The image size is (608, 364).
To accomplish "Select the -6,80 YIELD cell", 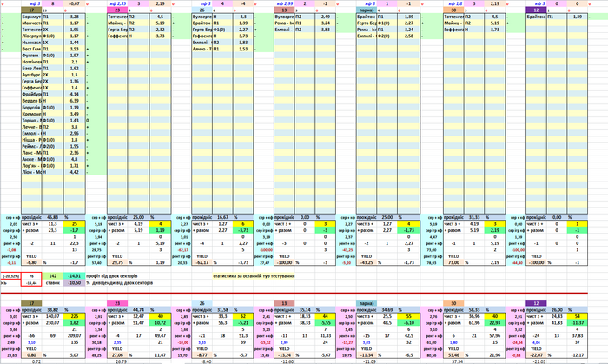I will point(31,262).
